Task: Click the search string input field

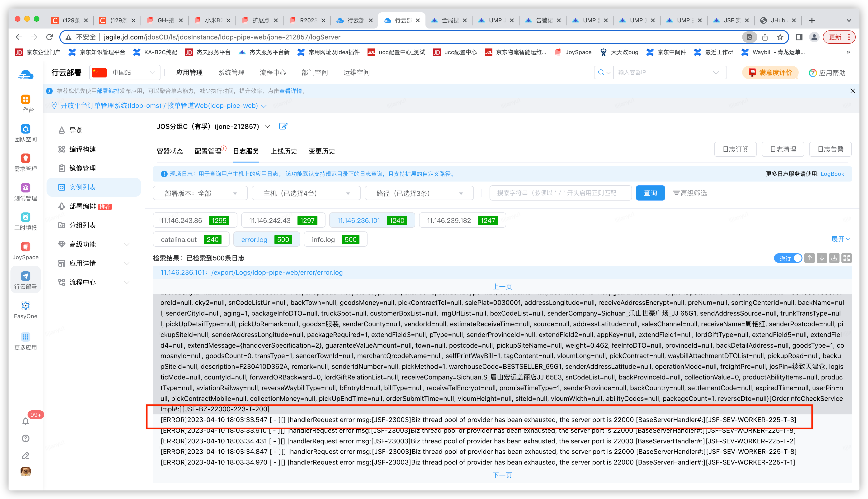Action: [x=560, y=193]
